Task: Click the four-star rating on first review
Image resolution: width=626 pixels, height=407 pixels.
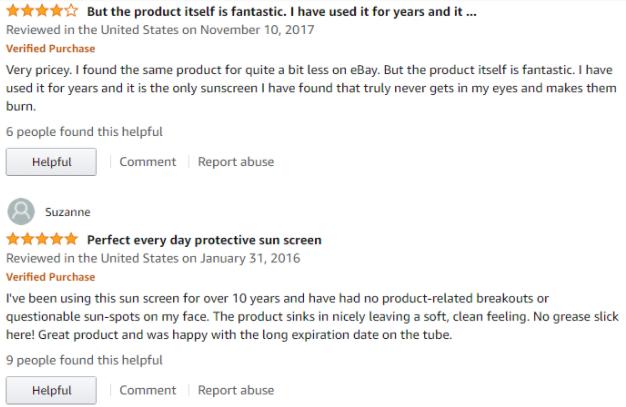Action: coord(42,11)
